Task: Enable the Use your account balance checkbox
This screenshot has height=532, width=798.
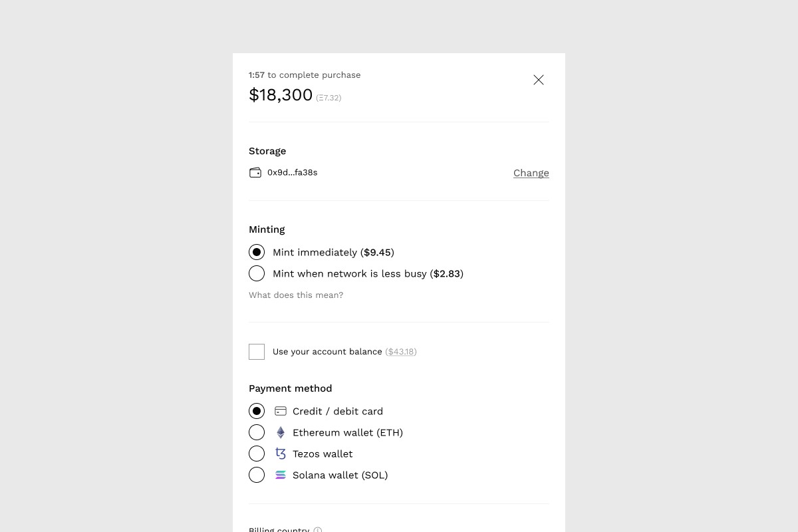Action: (257, 351)
